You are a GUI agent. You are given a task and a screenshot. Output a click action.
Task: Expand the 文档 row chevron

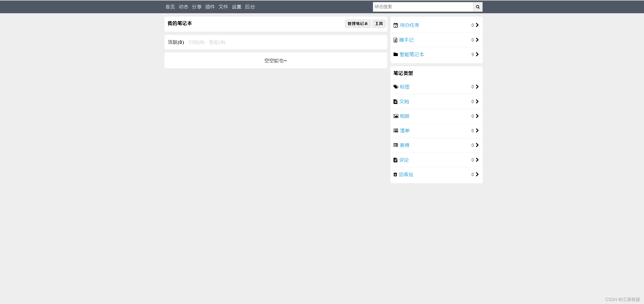coord(477,102)
